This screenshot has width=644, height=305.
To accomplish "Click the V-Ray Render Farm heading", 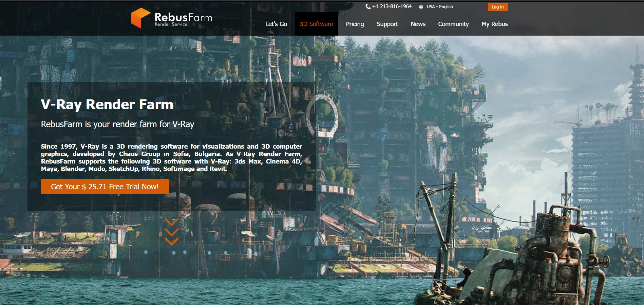I will [x=107, y=104].
